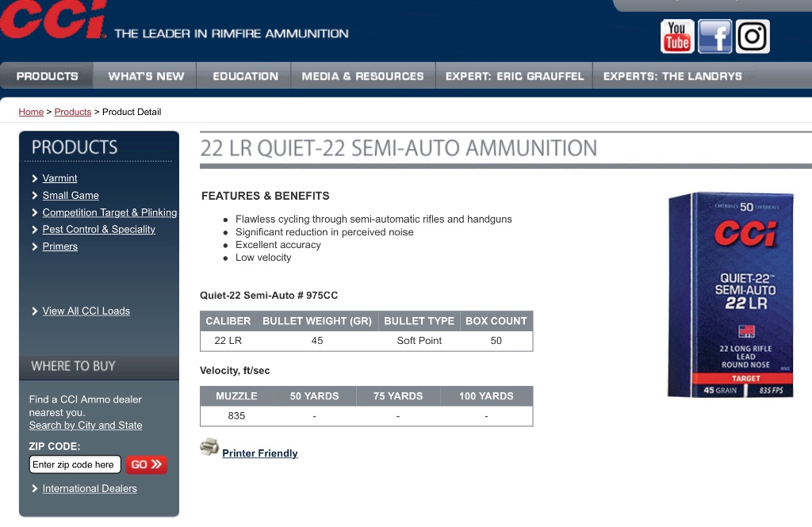Click the chevron beside International Dealers
The width and height of the screenshot is (812, 527).
click(x=35, y=489)
